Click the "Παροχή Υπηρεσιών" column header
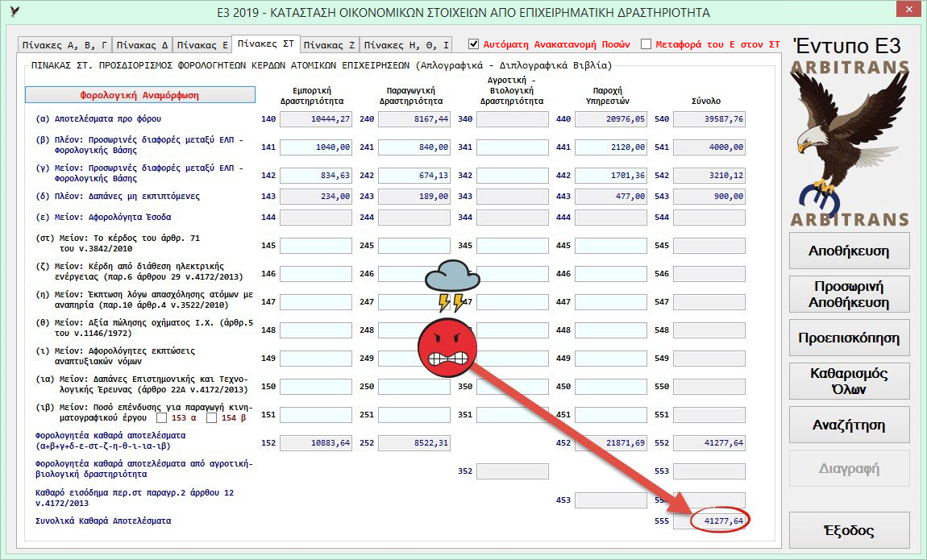 [608, 96]
